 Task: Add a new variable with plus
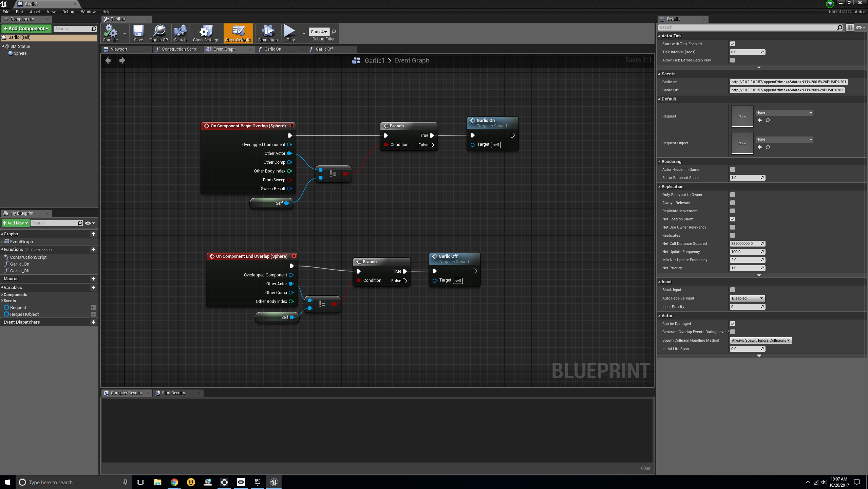93,287
